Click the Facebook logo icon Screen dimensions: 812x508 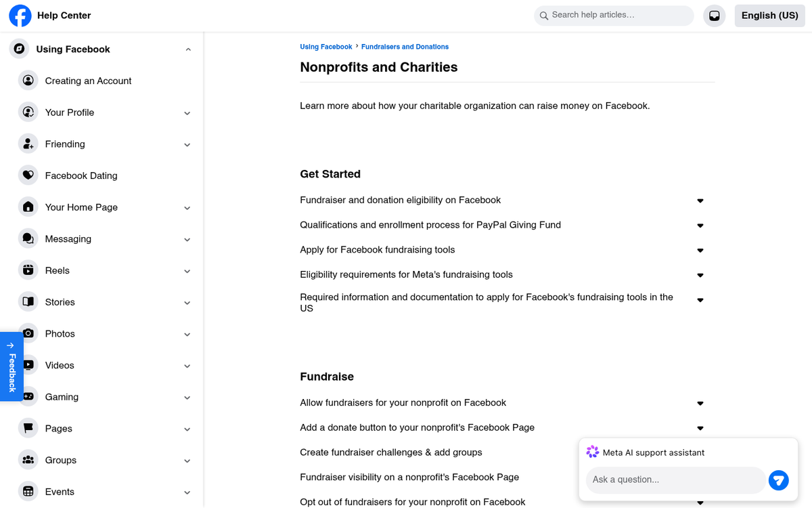[20, 15]
